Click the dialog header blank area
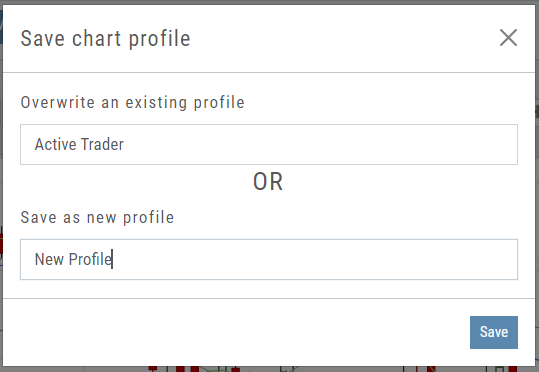 (344, 38)
